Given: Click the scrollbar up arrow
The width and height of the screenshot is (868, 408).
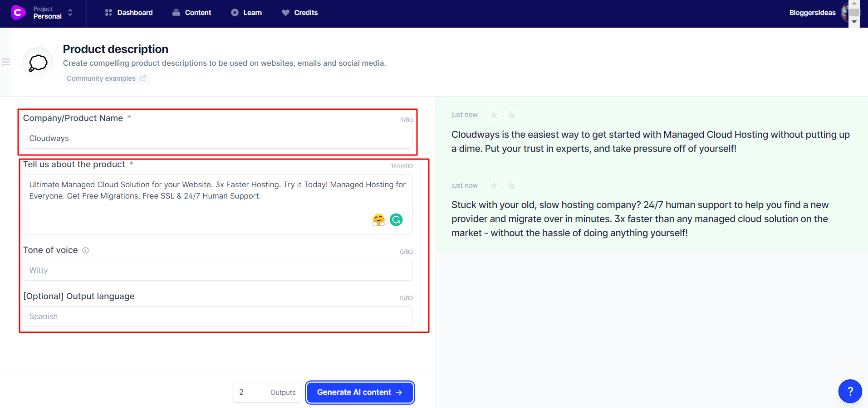Looking at the screenshot, I should (854, 3).
